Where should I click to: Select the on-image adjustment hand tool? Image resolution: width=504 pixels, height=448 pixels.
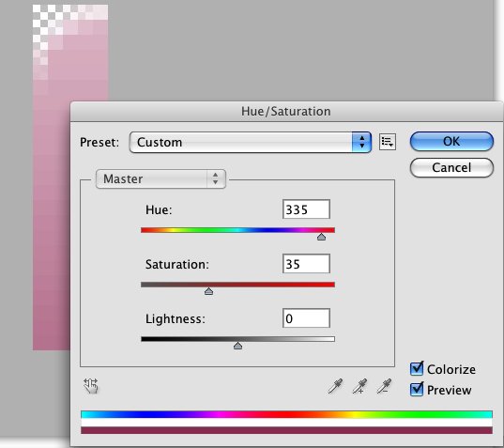click(91, 386)
